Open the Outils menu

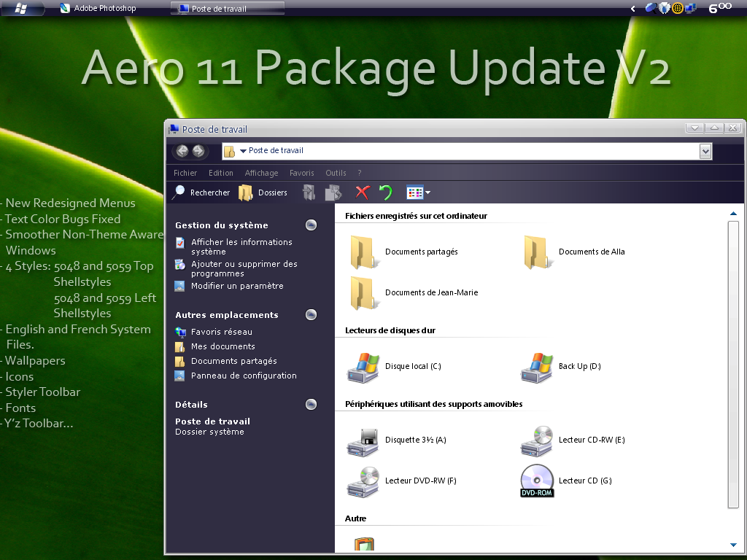[x=336, y=173]
